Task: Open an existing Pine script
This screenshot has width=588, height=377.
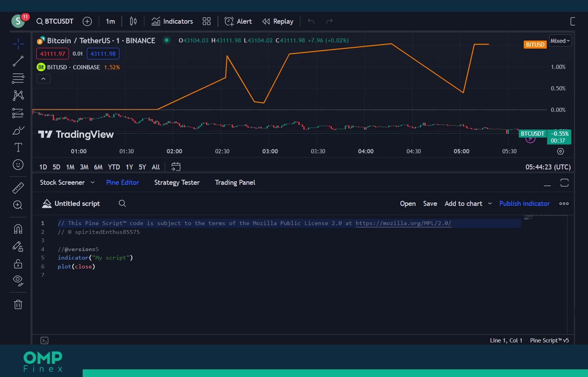Action: coord(408,204)
